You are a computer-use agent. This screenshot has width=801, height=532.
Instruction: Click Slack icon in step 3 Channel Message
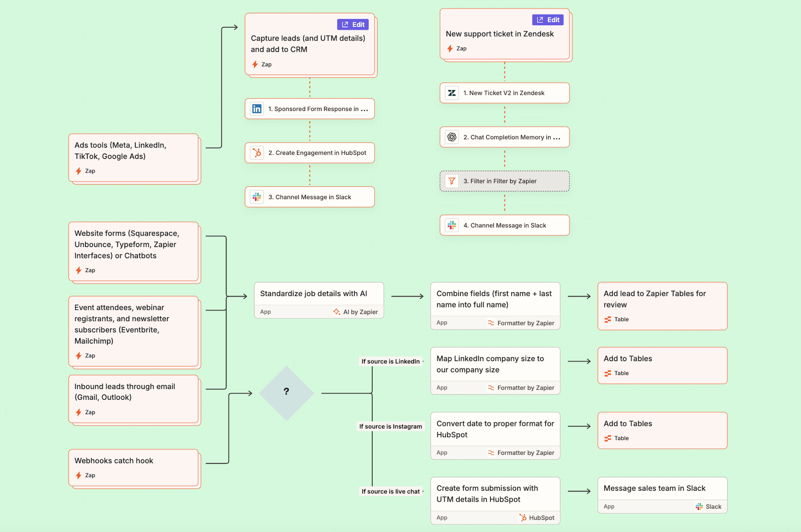coord(257,197)
